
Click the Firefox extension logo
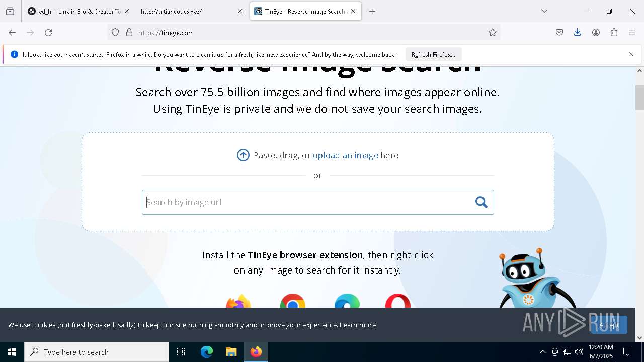[238, 301]
